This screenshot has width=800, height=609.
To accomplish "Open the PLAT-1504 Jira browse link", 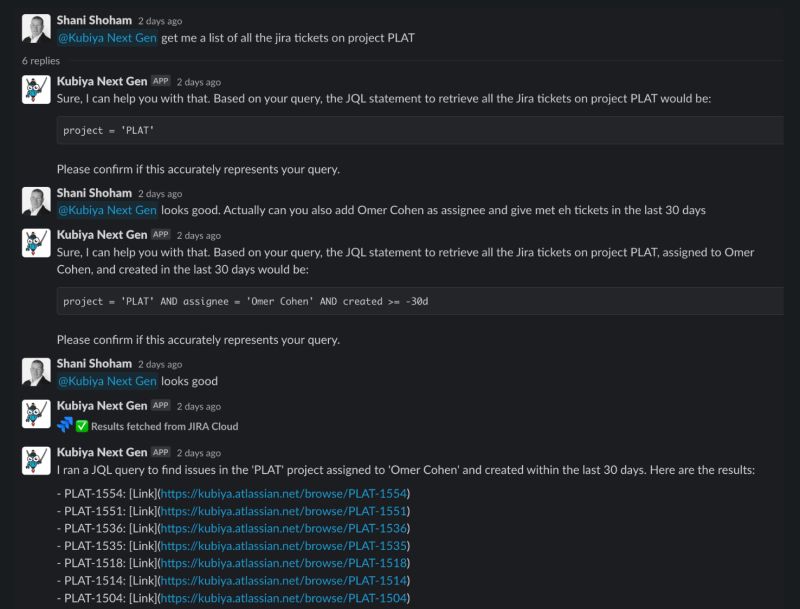I will click(284, 598).
